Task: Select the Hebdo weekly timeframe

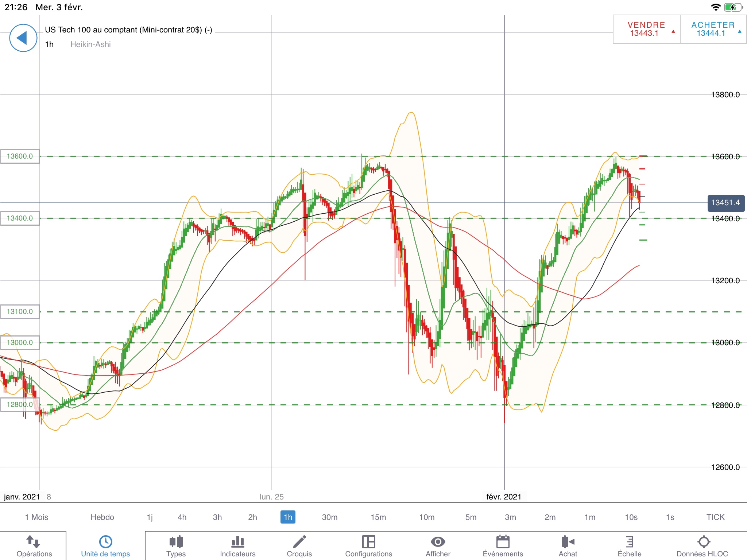Action: (x=102, y=517)
